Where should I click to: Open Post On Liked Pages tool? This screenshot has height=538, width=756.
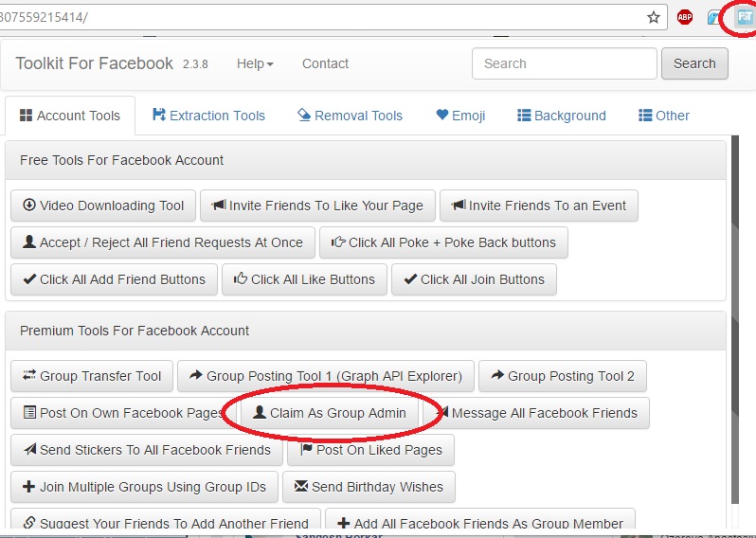pyautogui.click(x=370, y=450)
